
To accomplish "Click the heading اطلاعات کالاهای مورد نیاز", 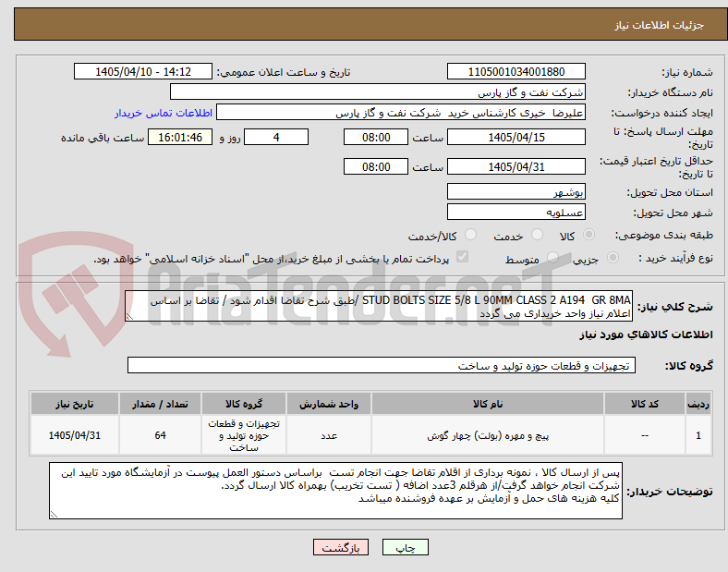I will [x=646, y=335].
